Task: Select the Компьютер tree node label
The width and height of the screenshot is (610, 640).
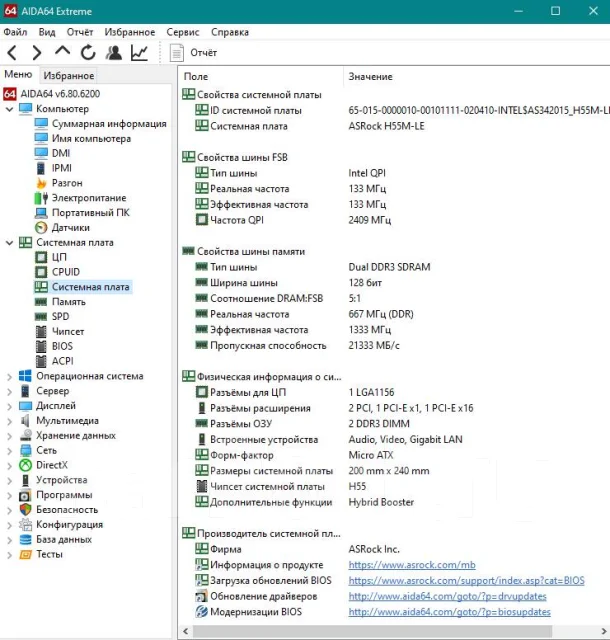Action: tap(62, 109)
